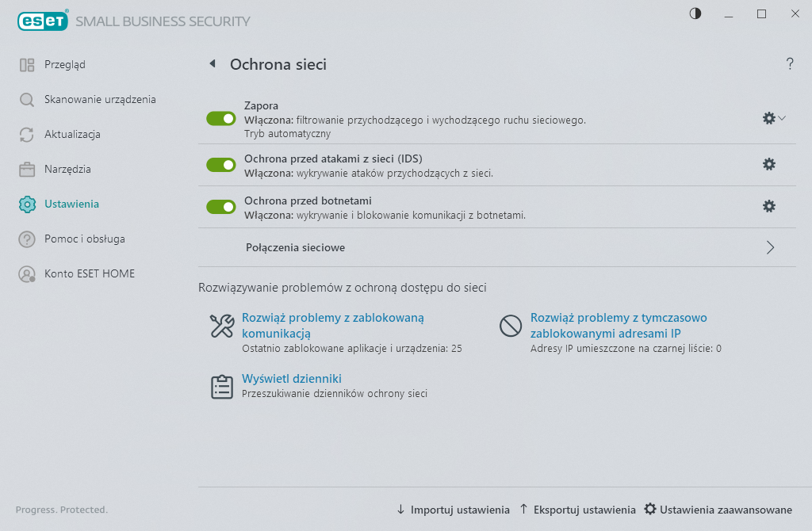
Task: Disable the Zapora firewall toggle
Action: click(x=221, y=119)
